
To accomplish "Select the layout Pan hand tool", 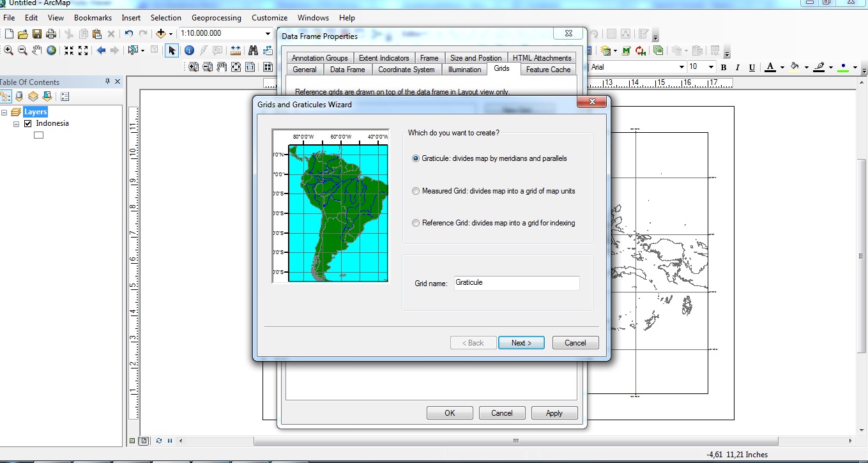I will click(x=222, y=67).
